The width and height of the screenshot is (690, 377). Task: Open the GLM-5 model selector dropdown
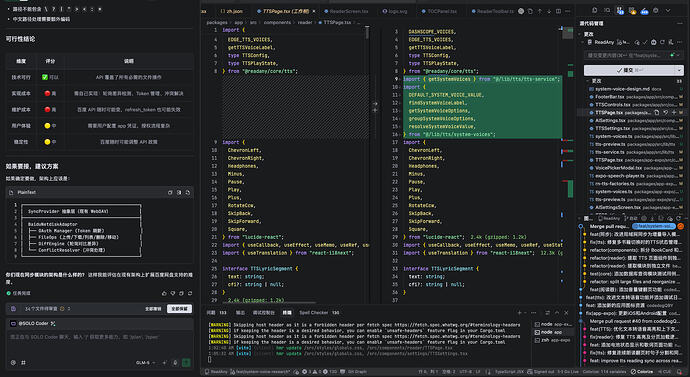[x=146, y=362]
